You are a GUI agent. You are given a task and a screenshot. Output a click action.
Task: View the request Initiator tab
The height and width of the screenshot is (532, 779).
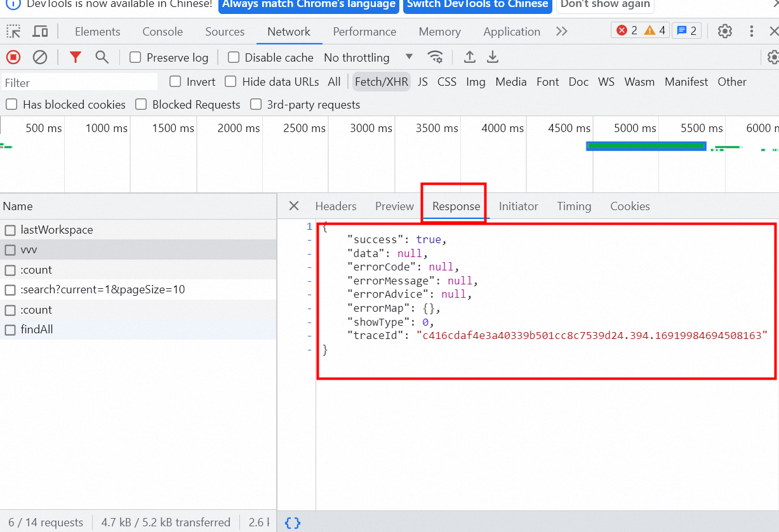[518, 206]
